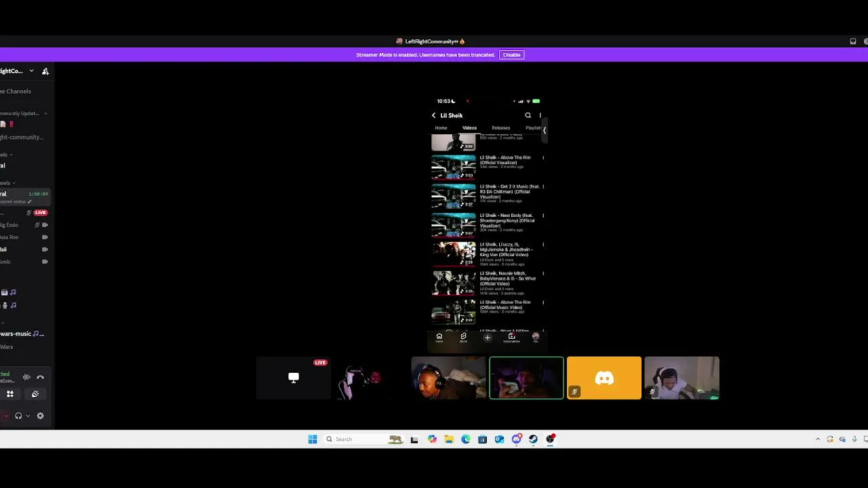Open the Windows Start menu
868x488 pixels.
point(313,439)
